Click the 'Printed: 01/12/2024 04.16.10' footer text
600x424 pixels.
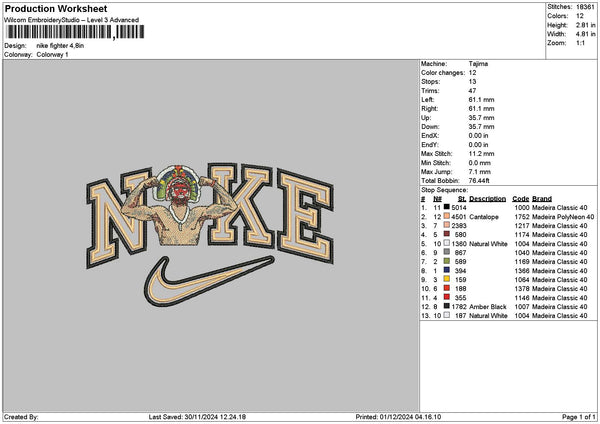click(x=398, y=417)
